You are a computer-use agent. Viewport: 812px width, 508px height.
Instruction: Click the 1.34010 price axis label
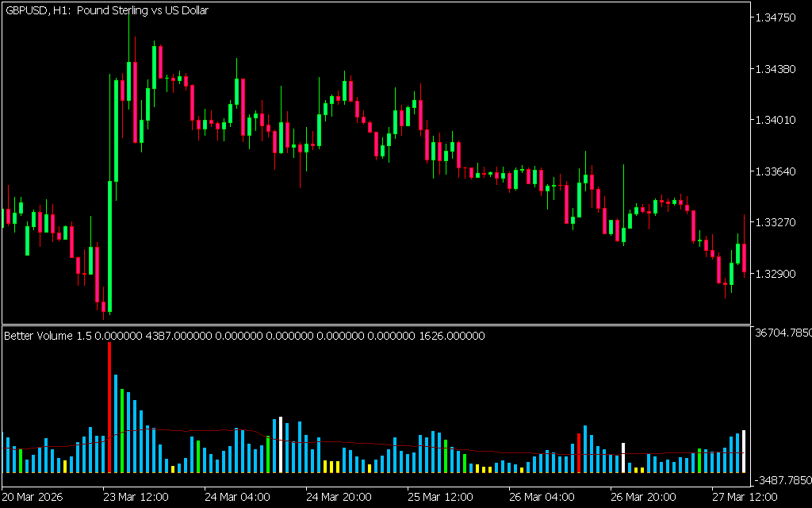(x=777, y=121)
